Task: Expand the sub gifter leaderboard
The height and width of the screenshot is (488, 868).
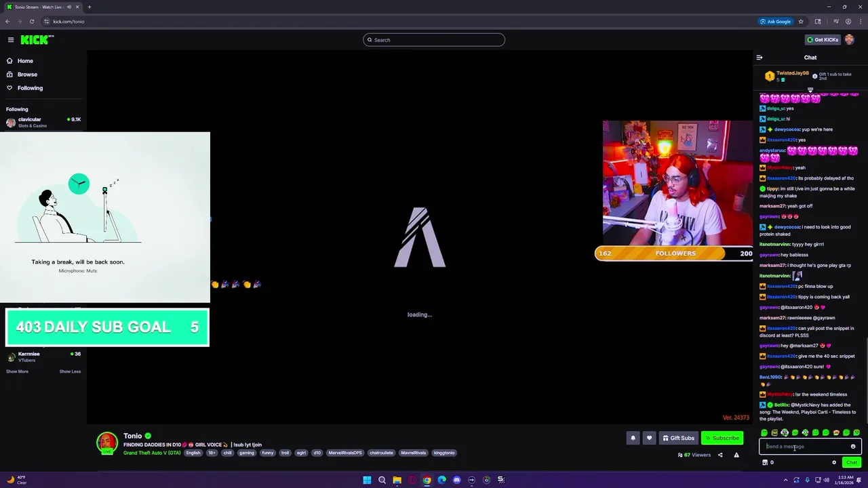Action: pyautogui.click(x=810, y=89)
